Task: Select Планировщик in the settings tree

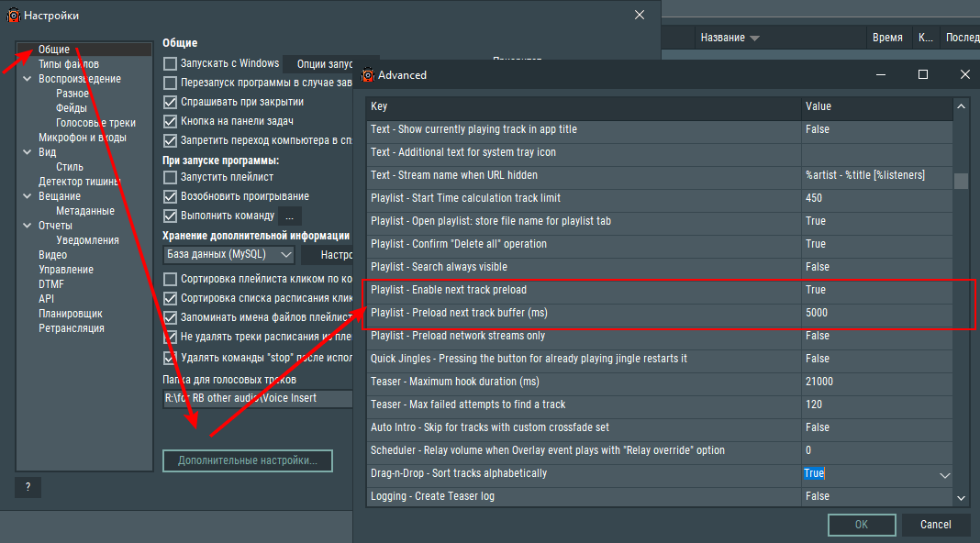Action: pos(70,314)
